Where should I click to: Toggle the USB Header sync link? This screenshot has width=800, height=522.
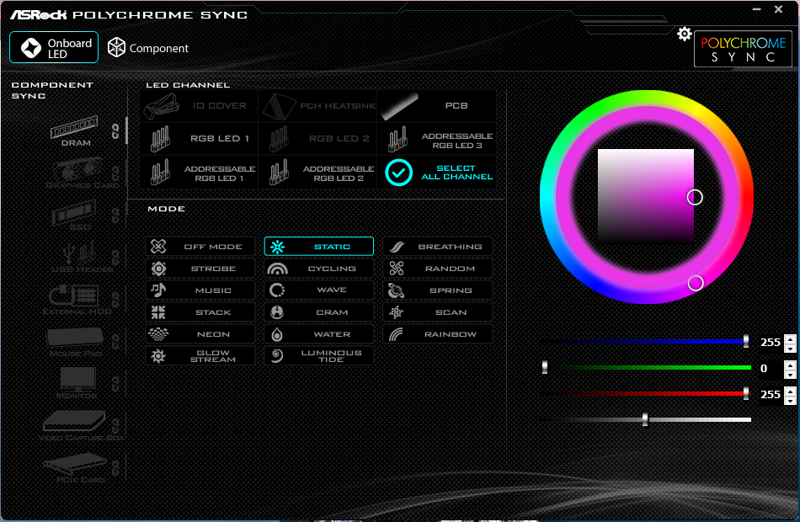point(116,258)
